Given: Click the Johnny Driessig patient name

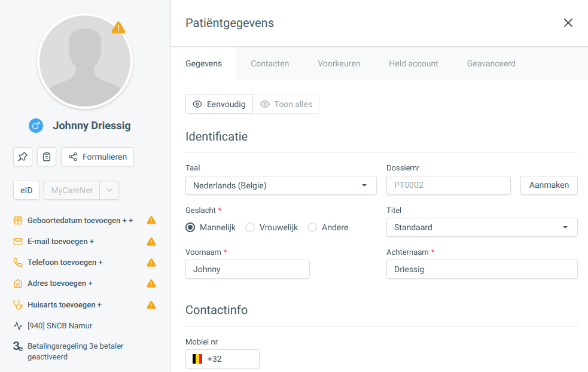Looking at the screenshot, I should point(92,126).
